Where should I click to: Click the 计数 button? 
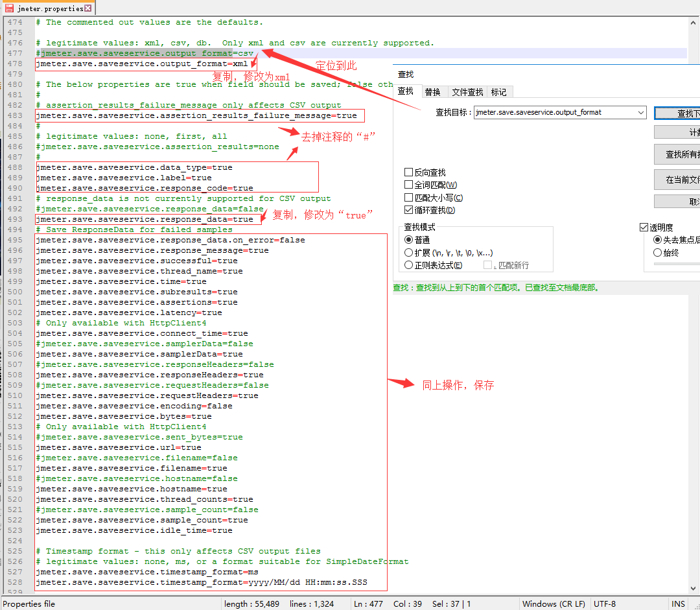point(677,132)
